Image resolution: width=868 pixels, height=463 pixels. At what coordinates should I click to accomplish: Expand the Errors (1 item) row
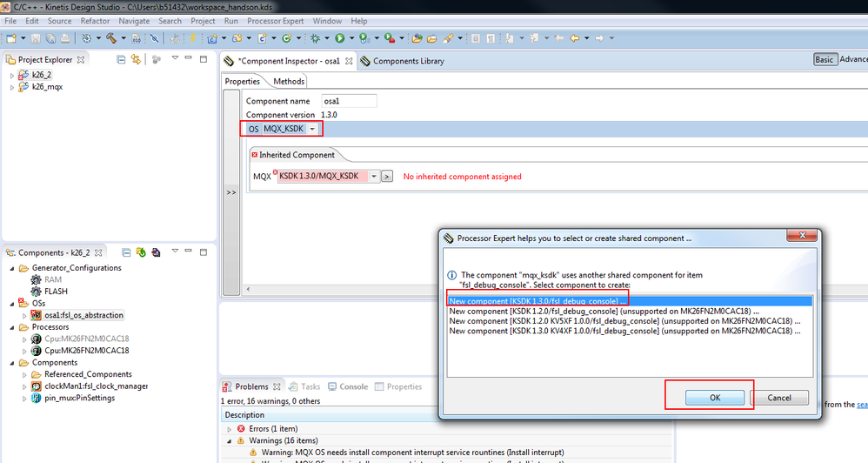230,429
